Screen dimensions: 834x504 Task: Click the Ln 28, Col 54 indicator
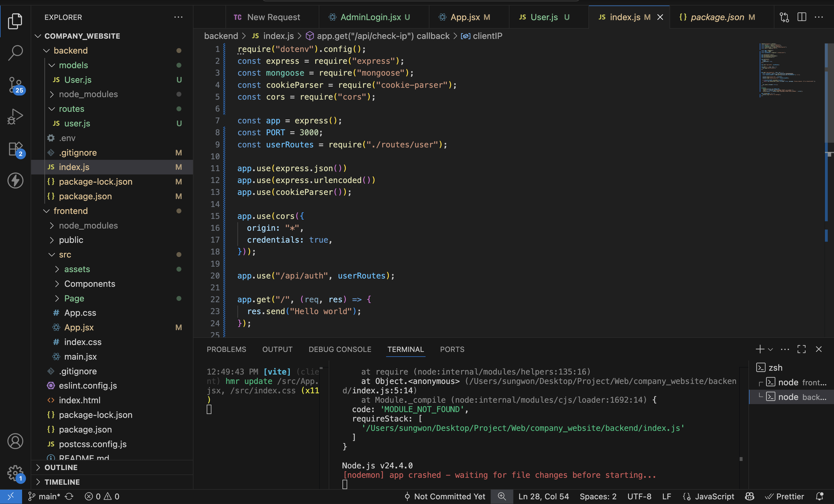click(544, 496)
